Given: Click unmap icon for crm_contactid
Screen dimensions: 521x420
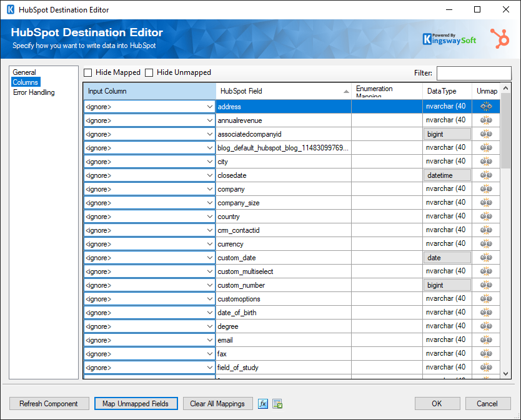Looking at the screenshot, I should point(486,230).
